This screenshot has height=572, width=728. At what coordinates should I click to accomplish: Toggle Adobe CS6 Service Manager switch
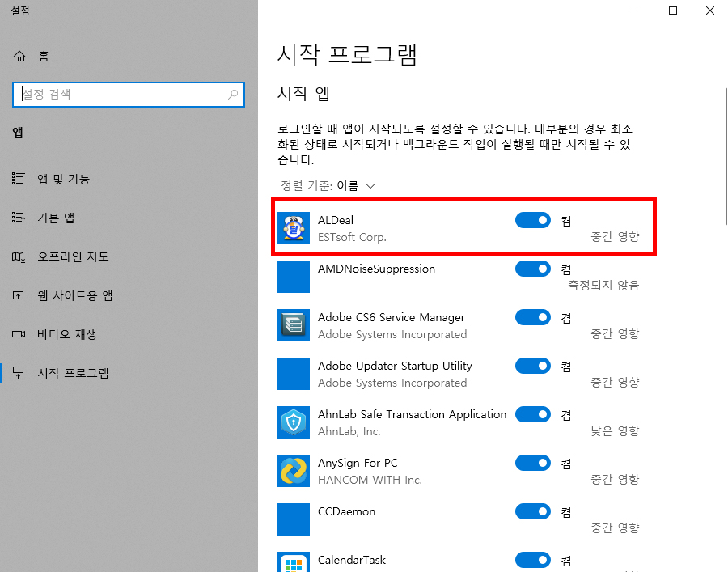533,317
